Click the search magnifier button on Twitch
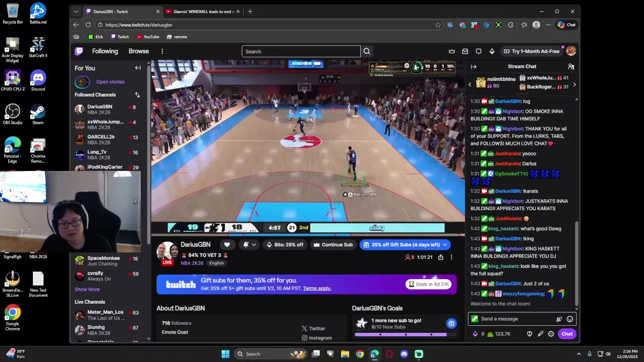The width and height of the screenshot is (644, 362). 367,51
